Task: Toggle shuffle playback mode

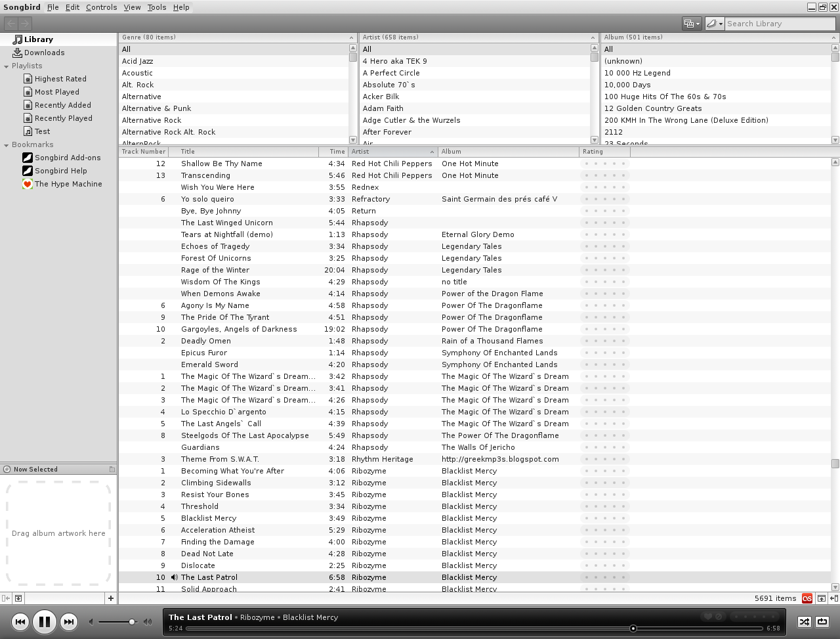Action: coord(805,622)
